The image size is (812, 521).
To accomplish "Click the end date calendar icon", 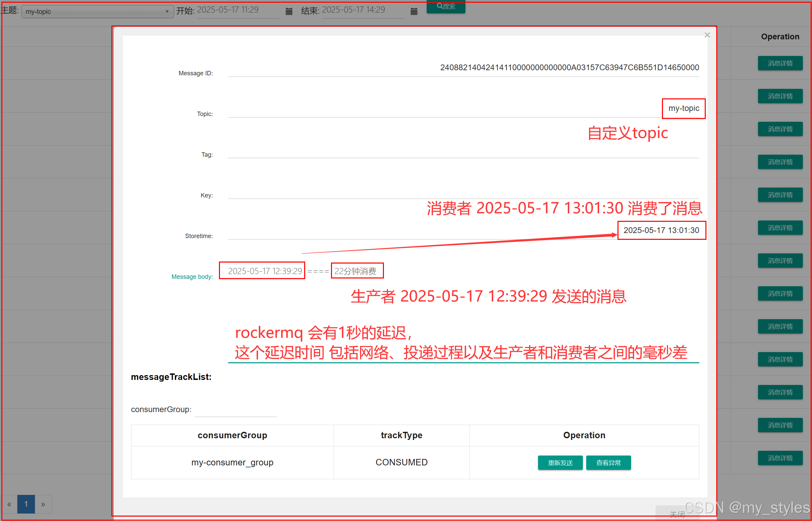I will tap(414, 12).
